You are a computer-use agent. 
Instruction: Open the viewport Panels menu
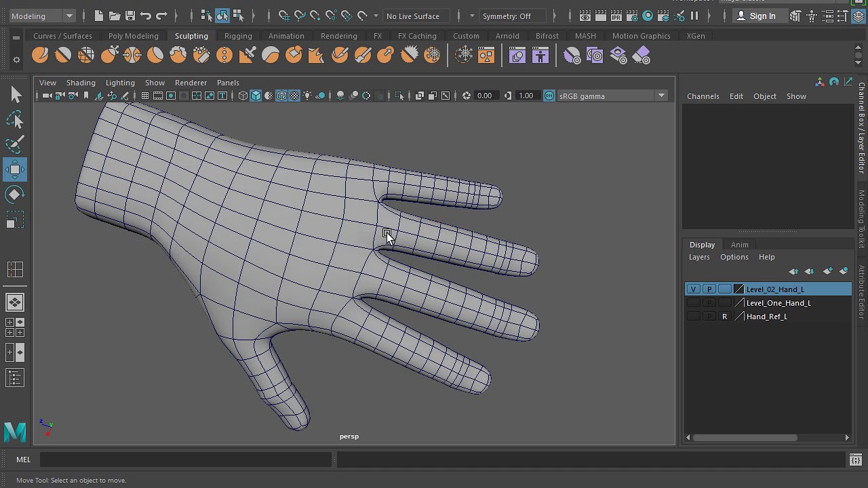(x=228, y=83)
